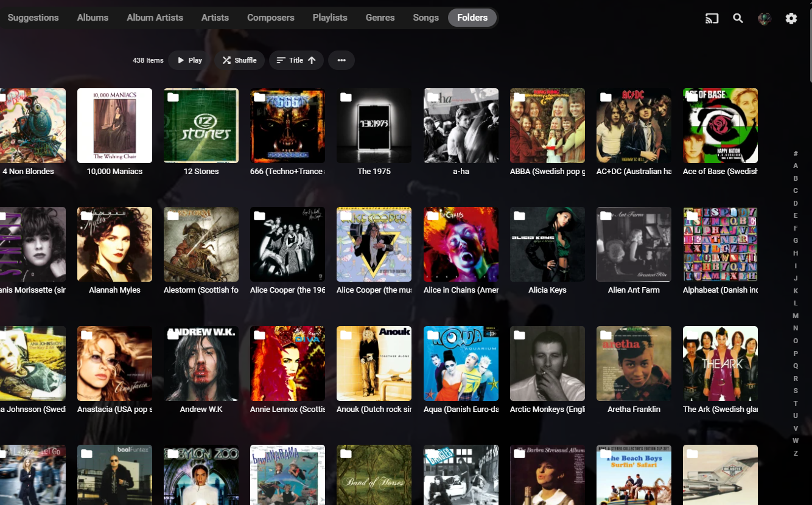
Task: Open the a-ha folder cover
Action: (x=461, y=125)
